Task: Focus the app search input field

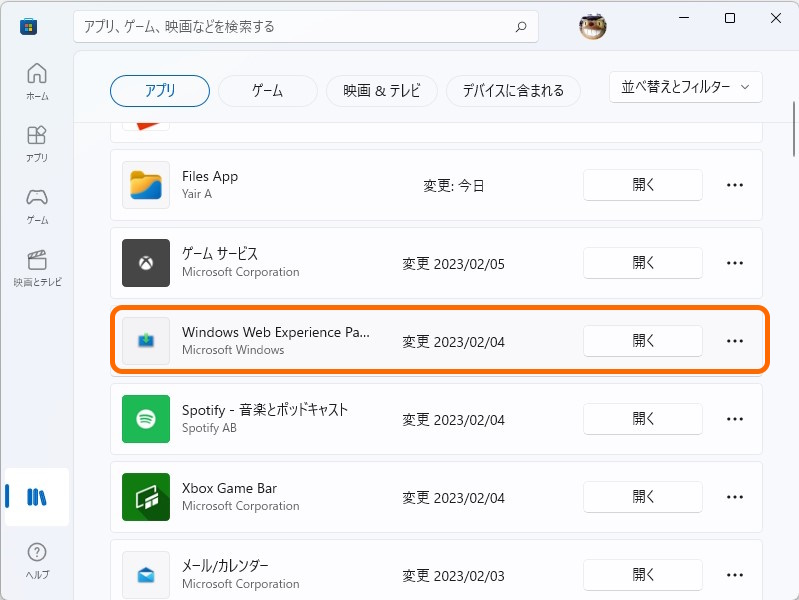Action: (306, 27)
